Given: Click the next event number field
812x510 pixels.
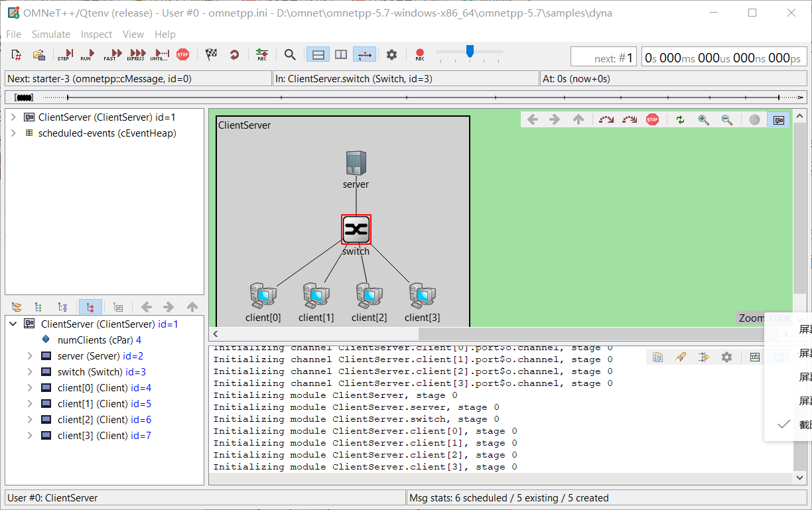Looking at the screenshot, I should (604, 58).
